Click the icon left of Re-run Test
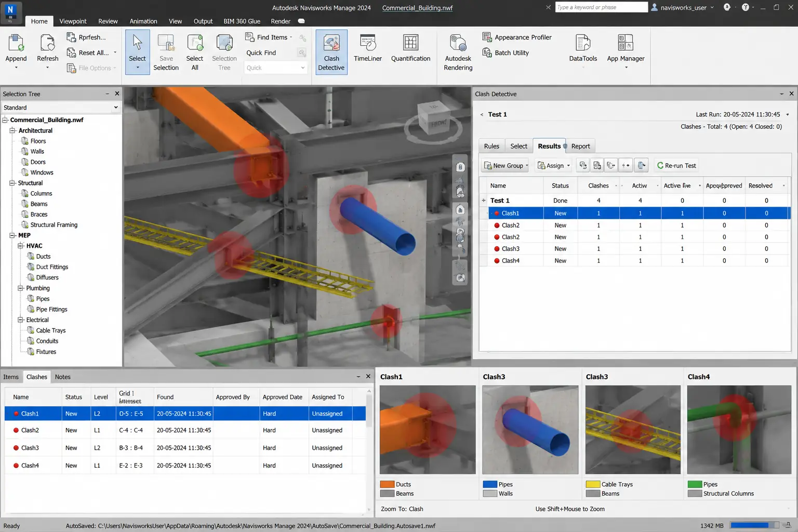The image size is (798, 532). [642, 165]
